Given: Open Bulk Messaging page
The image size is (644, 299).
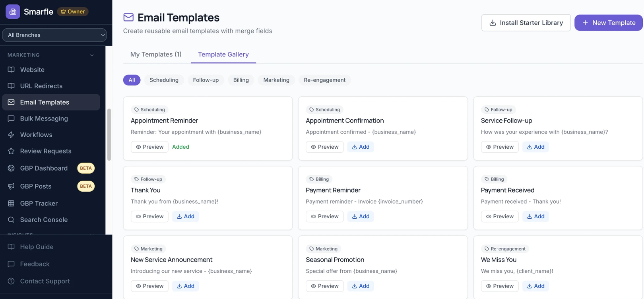Looking at the screenshot, I should point(51,118).
